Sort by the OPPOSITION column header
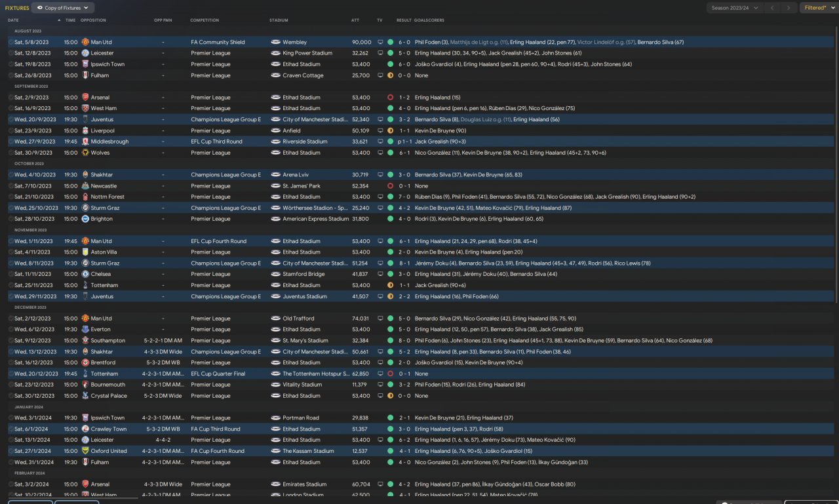Viewport: 839px width, 504px height. pyautogui.click(x=93, y=20)
